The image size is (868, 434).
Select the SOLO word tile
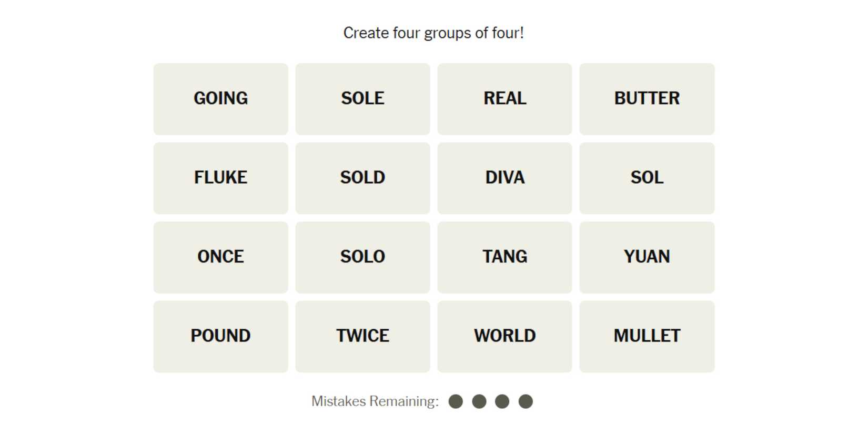click(x=362, y=257)
